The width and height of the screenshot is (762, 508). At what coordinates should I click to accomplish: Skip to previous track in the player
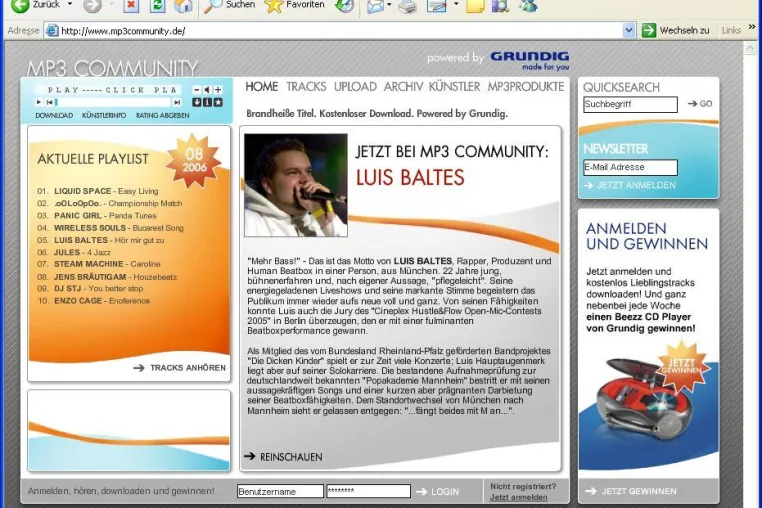(x=49, y=102)
